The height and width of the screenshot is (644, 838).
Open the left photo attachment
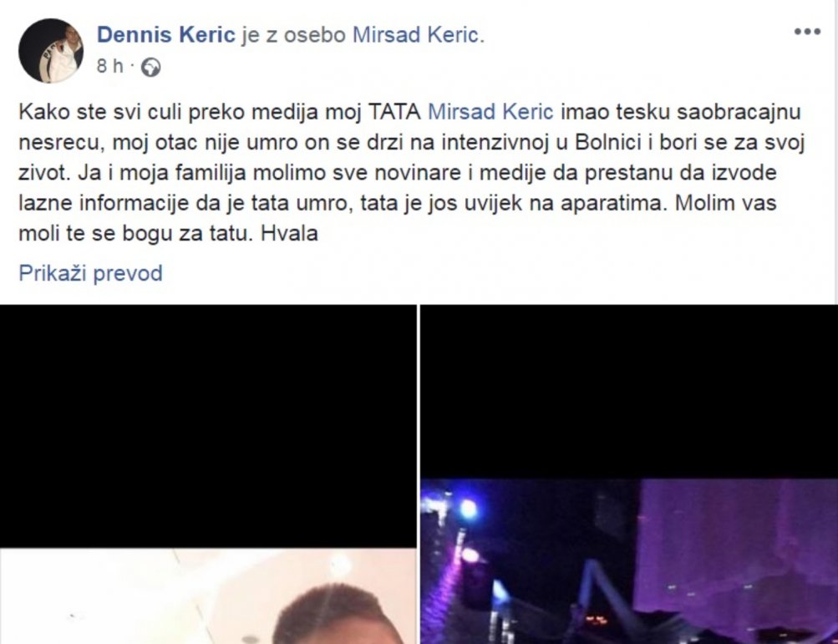tap(208, 474)
